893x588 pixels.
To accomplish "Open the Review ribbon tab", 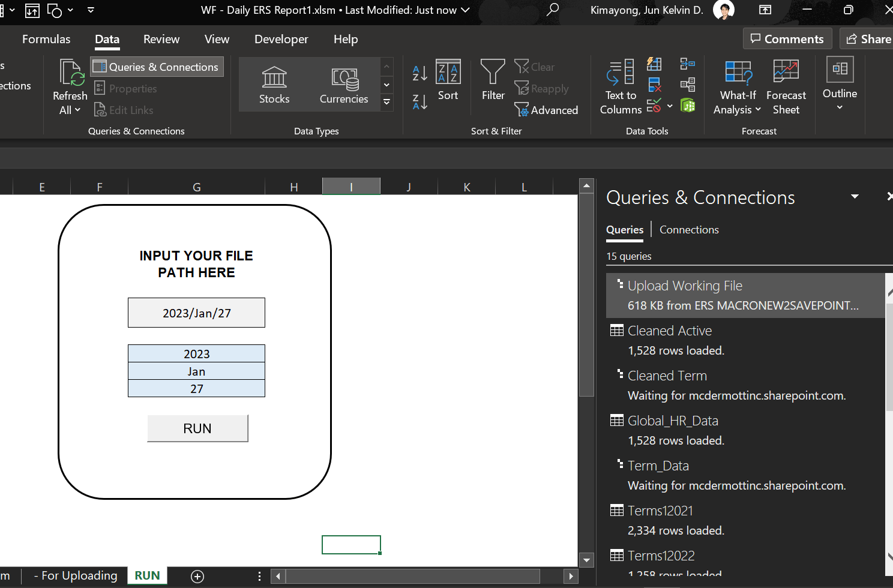I will tap(161, 39).
